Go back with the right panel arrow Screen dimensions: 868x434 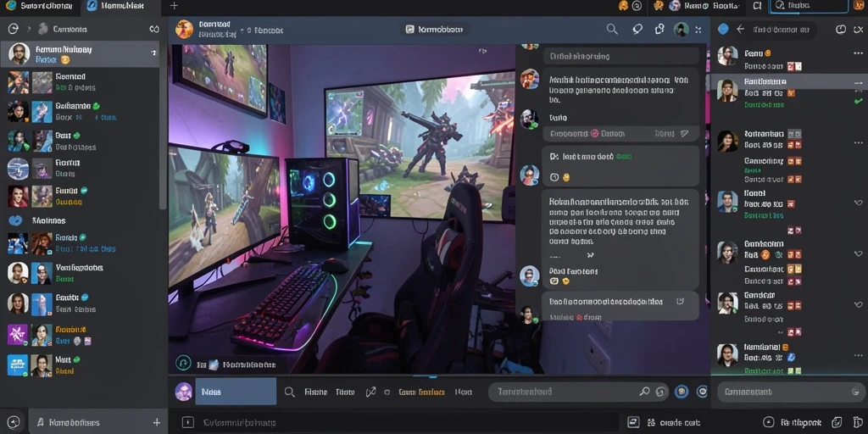click(740, 30)
